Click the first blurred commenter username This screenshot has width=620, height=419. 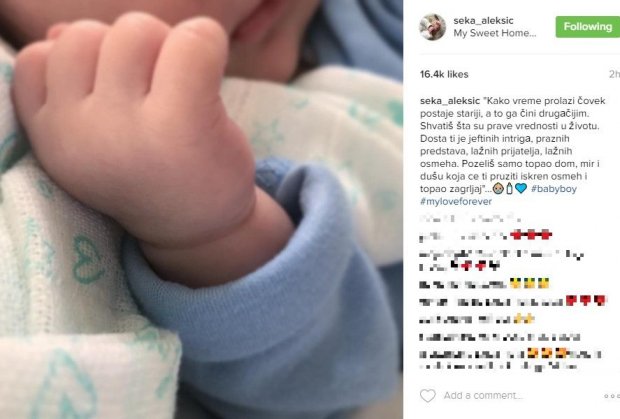435,218
